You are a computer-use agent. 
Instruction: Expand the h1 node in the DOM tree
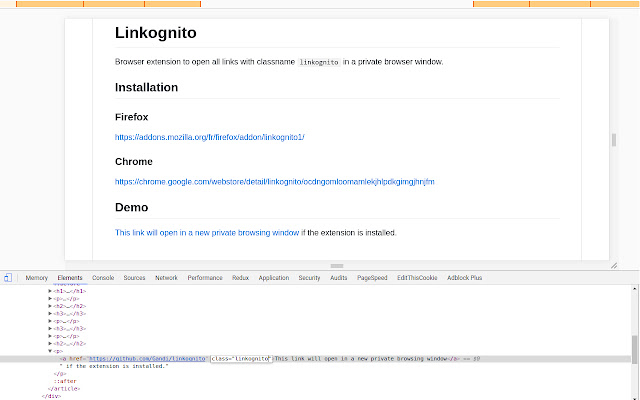50,291
